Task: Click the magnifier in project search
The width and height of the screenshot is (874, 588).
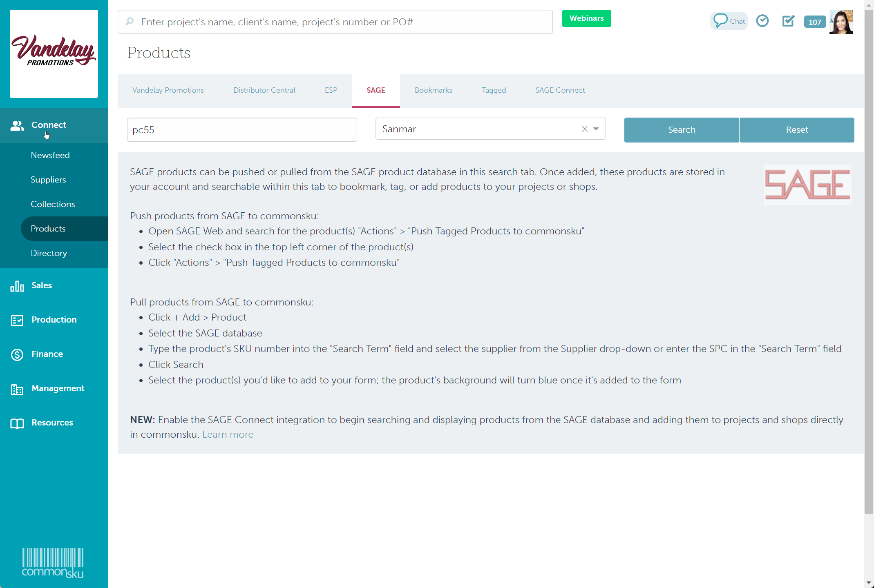Action: 130,21
